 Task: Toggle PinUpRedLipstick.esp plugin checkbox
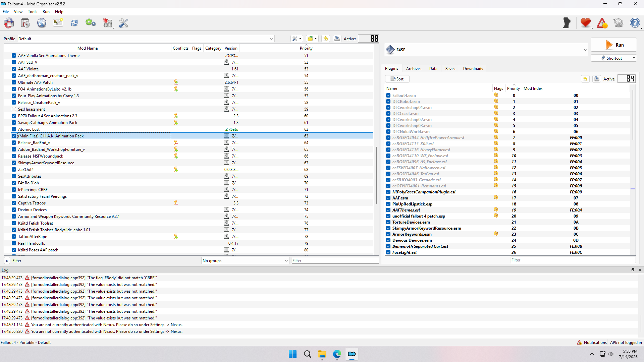pos(388,204)
